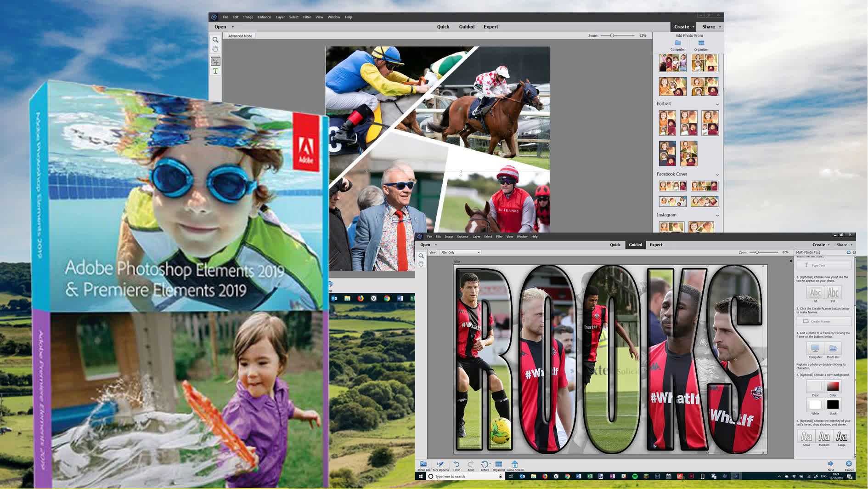Open the Photo Bin panel

click(x=424, y=466)
